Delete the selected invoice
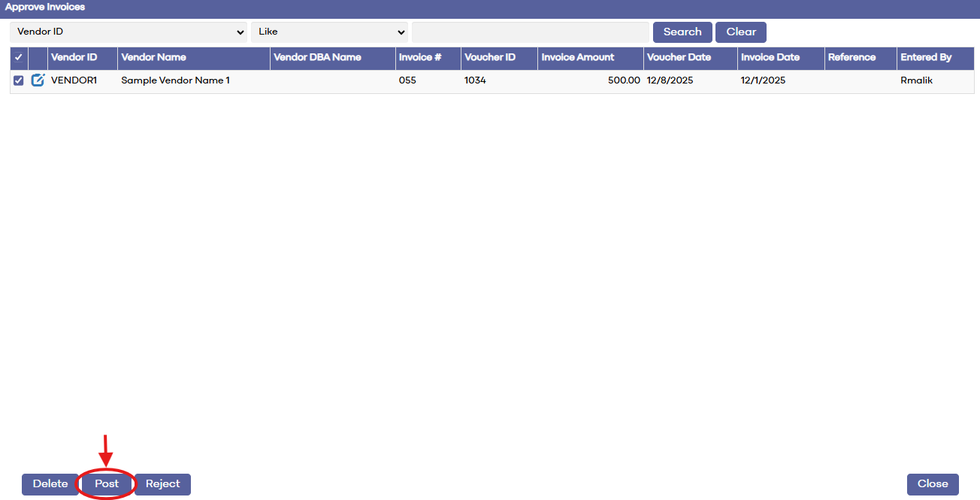This screenshot has width=980, height=500. click(50, 484)
